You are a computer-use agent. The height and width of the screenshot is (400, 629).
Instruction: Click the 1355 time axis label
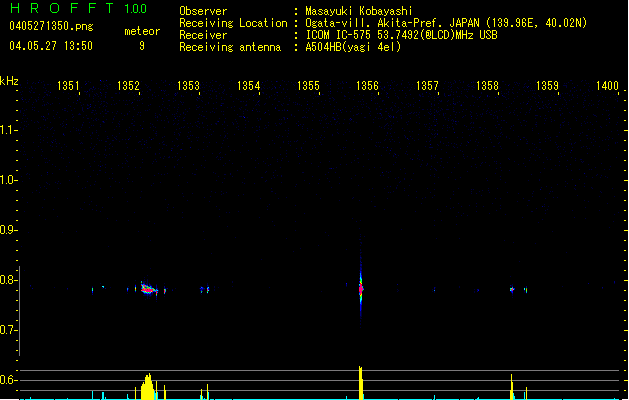pos(308,86)
